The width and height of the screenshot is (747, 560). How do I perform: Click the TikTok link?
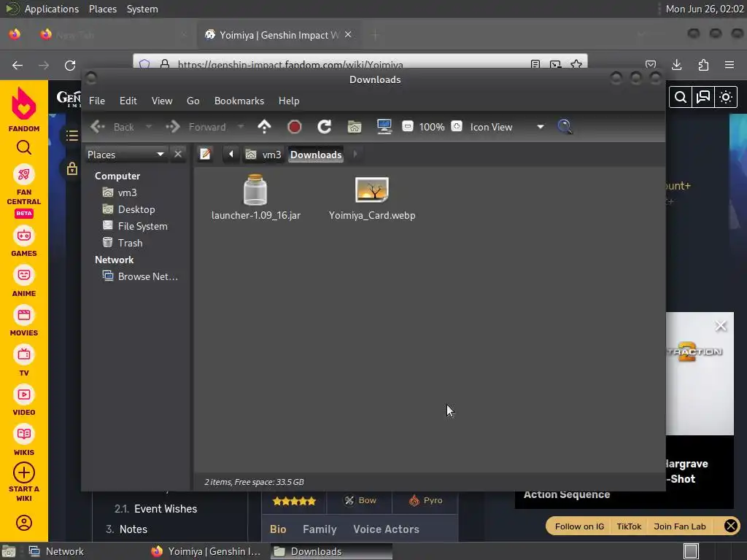coord(629,526)
